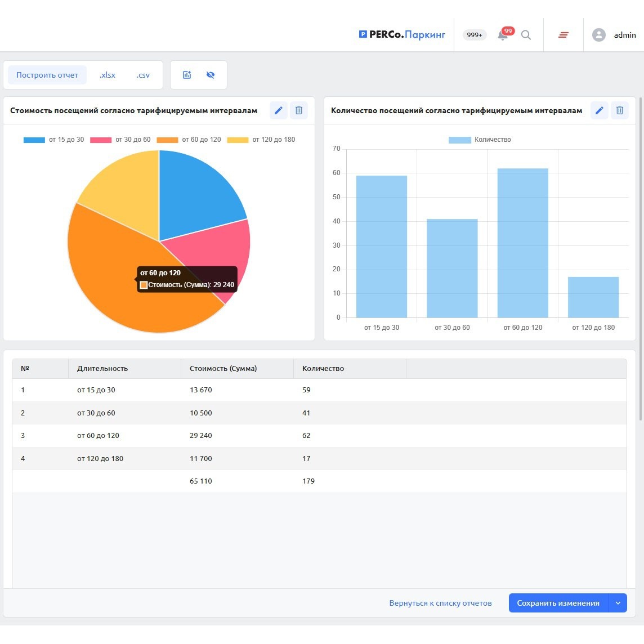
Task: Delete the bar chart with trash icon
Action: tap(620, 110)
